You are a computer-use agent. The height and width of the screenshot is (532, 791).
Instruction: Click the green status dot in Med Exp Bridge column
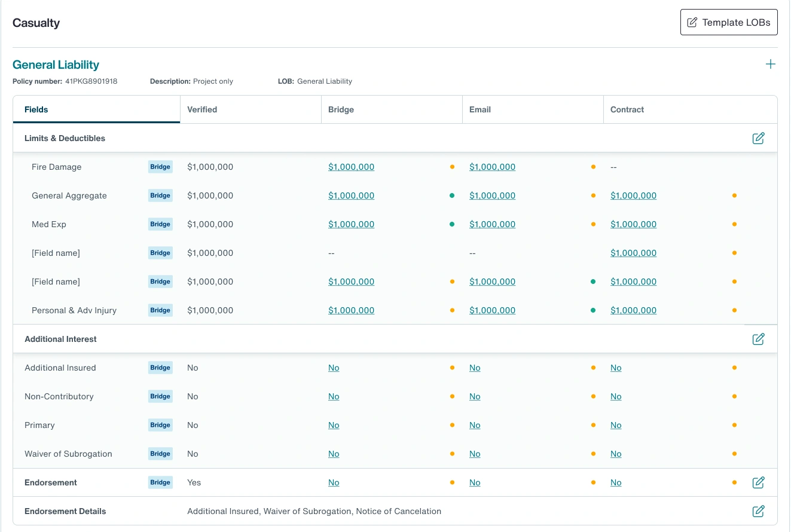[x=452, y=224]
